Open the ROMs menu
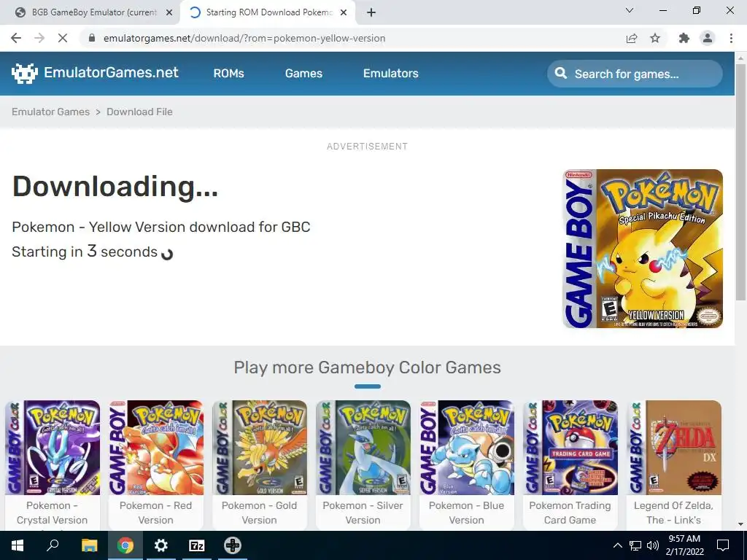This screenshot has width=747, height=560. (228, 74)
